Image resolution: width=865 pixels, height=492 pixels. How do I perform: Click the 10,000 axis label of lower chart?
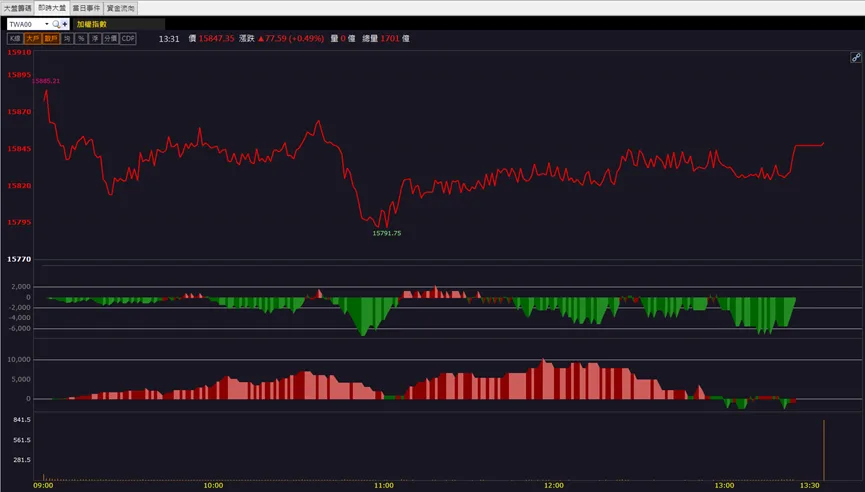click(19, 360)
